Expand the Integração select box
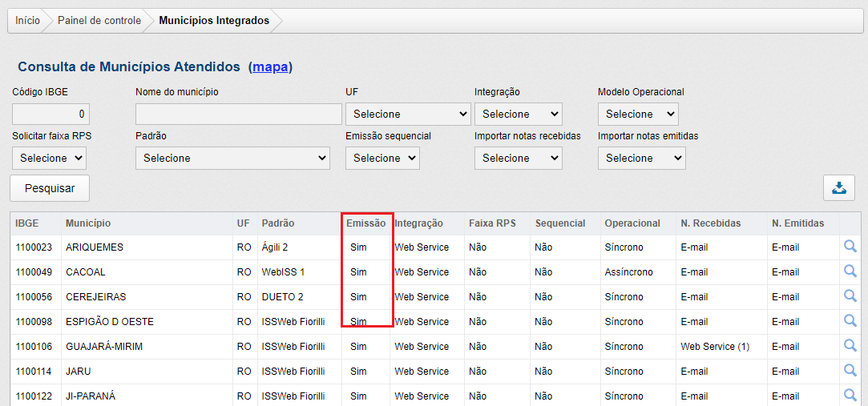Image resolution: width=868 pixels, height=406 pixels. click(x=518, y=114)
